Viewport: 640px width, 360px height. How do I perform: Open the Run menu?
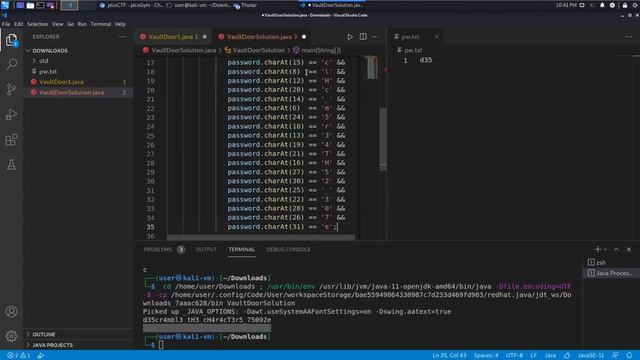point(82,24)
